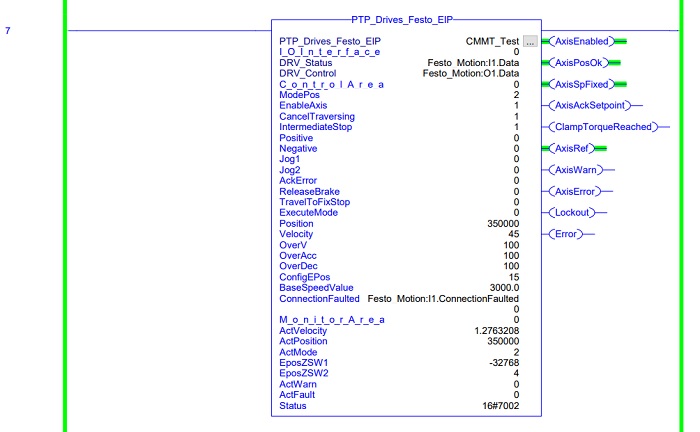Select the AxisWarn output coil
The image size is (700, 432).
coord(575,170)
